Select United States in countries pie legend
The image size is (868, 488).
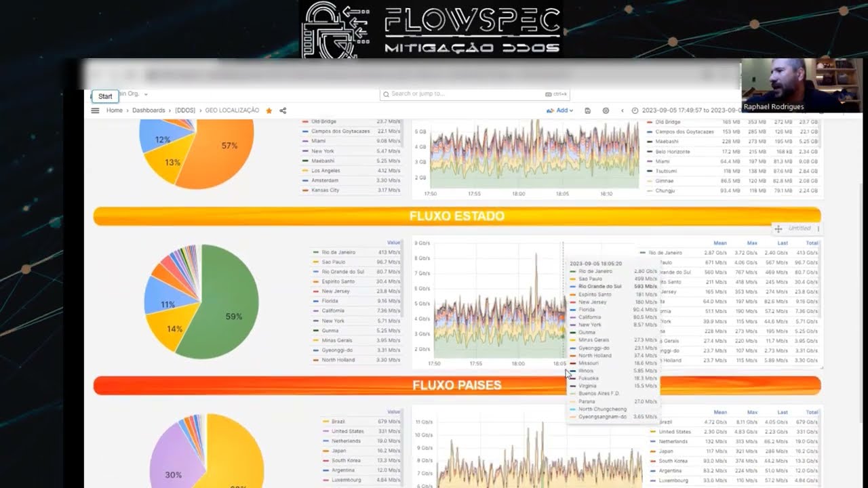pos(348,431)
